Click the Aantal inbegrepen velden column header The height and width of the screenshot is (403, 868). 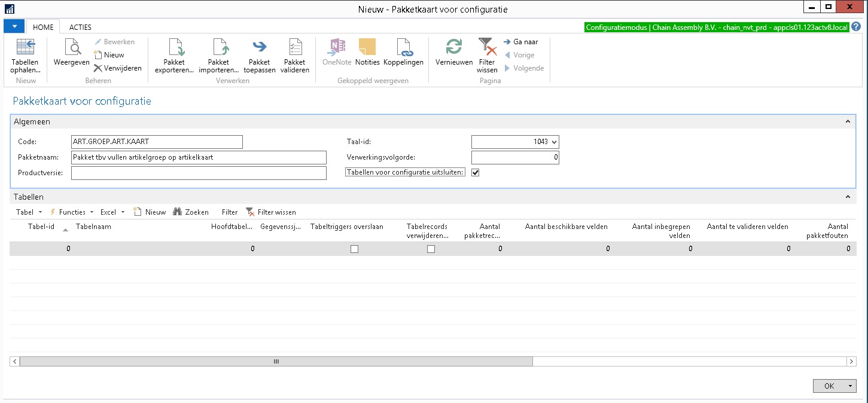(x=661, y=231)
